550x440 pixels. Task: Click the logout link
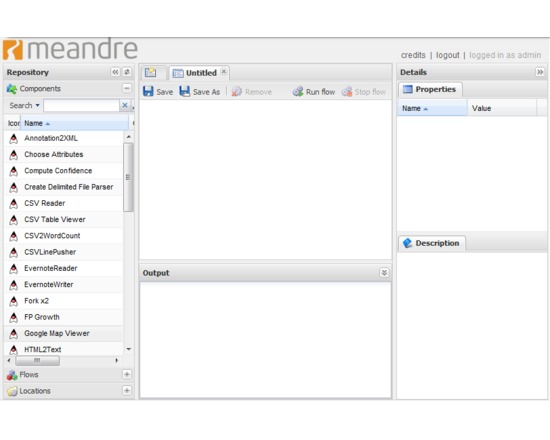[448, 55]
